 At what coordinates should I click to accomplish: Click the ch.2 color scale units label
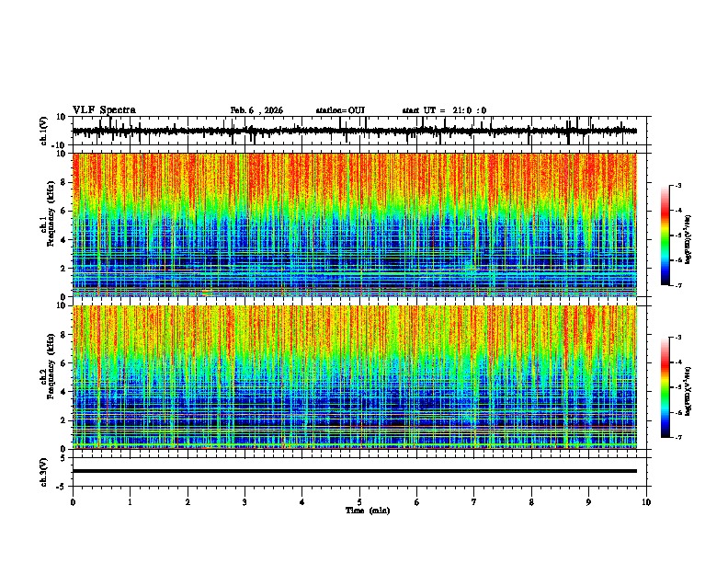pos(688,392)
